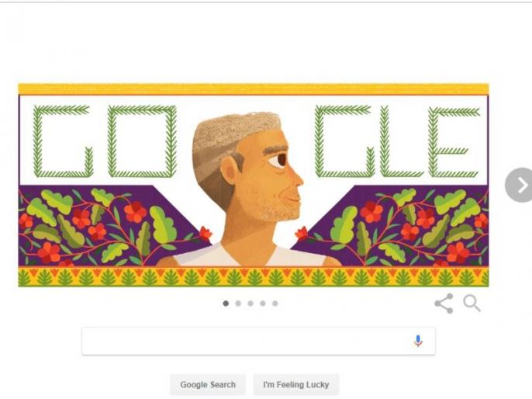Click the magnifier icon beside the share icon
The height and width of the screenshot is (399, 532).
click(x=472, y=303)
